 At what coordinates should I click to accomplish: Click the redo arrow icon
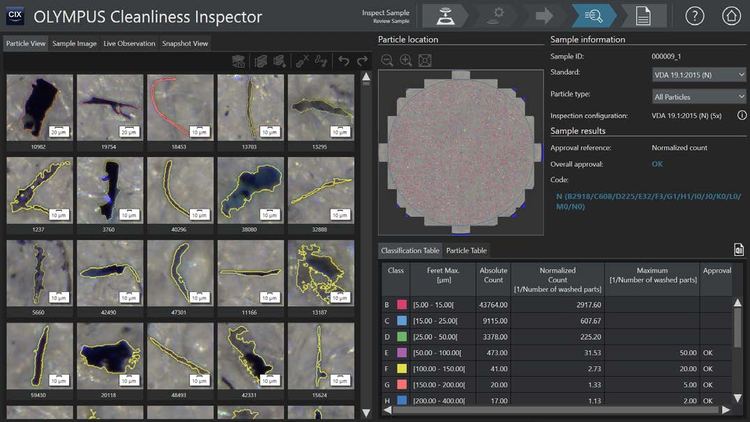(x=361, y=62)
